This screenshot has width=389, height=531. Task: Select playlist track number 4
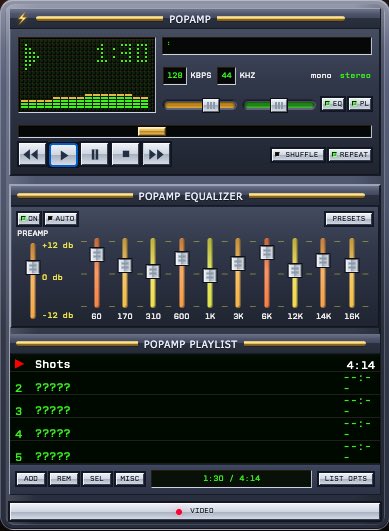coord(195,430)
